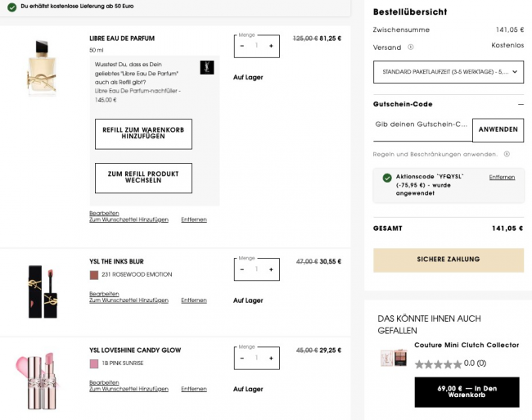Screen dimensions: 532x420
Task: Increase YSL The Inks Blur quantity with plus icon
Action: coord(270,269)
